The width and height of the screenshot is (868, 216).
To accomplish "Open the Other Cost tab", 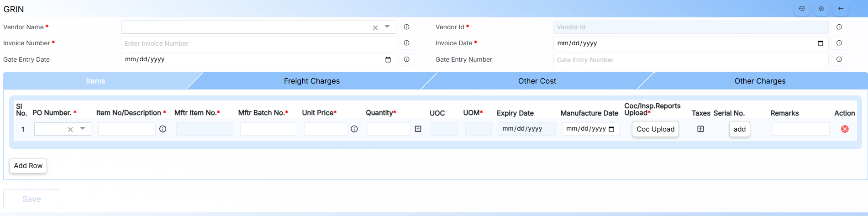I will click(537, 81).
